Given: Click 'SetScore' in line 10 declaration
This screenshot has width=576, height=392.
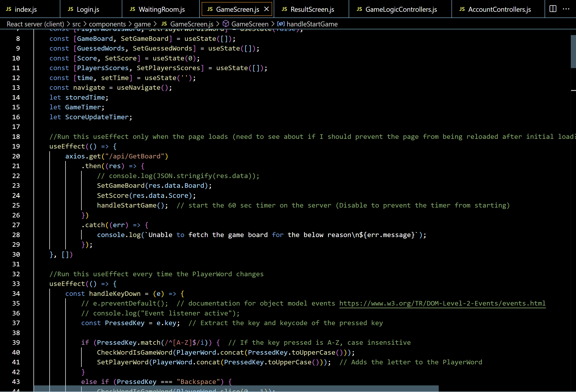Looking at the screenshot, I should (121, 58).
